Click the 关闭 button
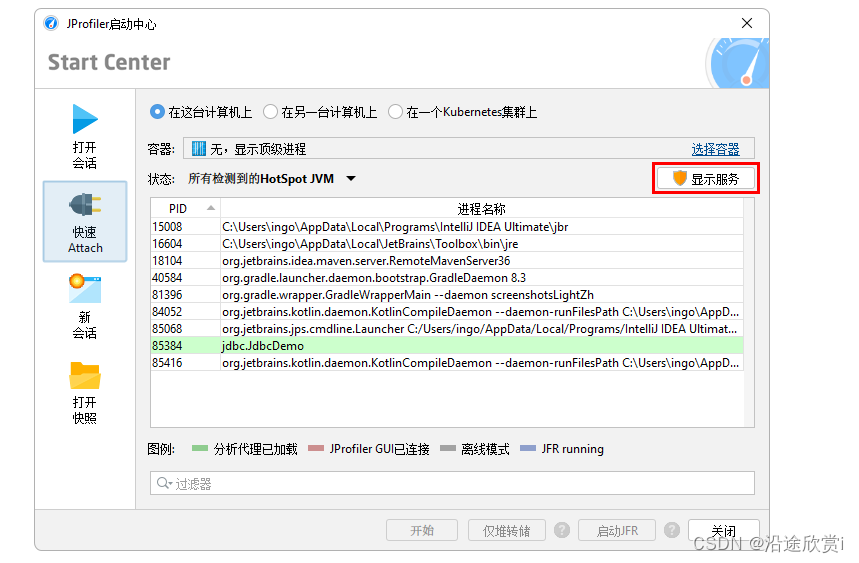This screenshot has height=563, width=859. [x=724, y=530]
